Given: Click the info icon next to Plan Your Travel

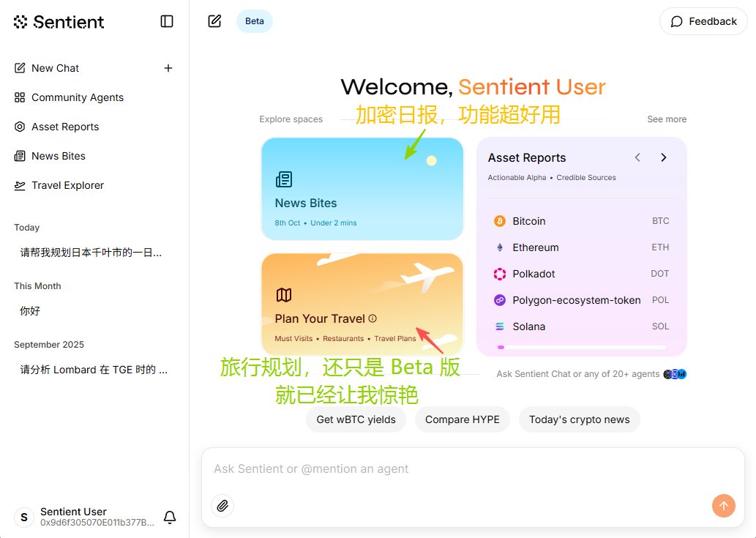Looking at the screenshot, I should coord(373,318).
